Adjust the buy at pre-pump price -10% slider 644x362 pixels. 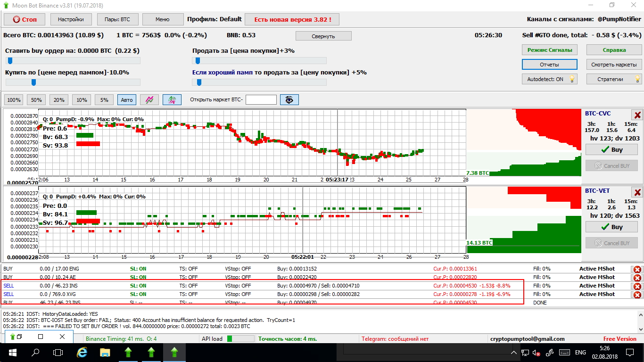click(x=73, y=82)
